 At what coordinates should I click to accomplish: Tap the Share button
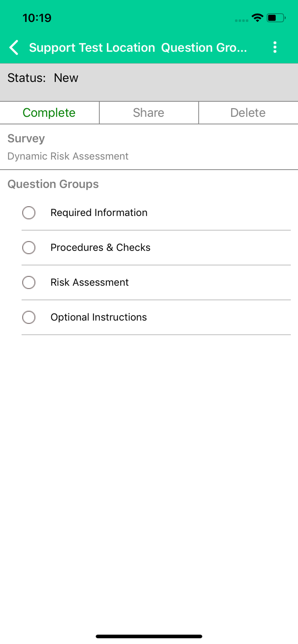click(149, 113)
